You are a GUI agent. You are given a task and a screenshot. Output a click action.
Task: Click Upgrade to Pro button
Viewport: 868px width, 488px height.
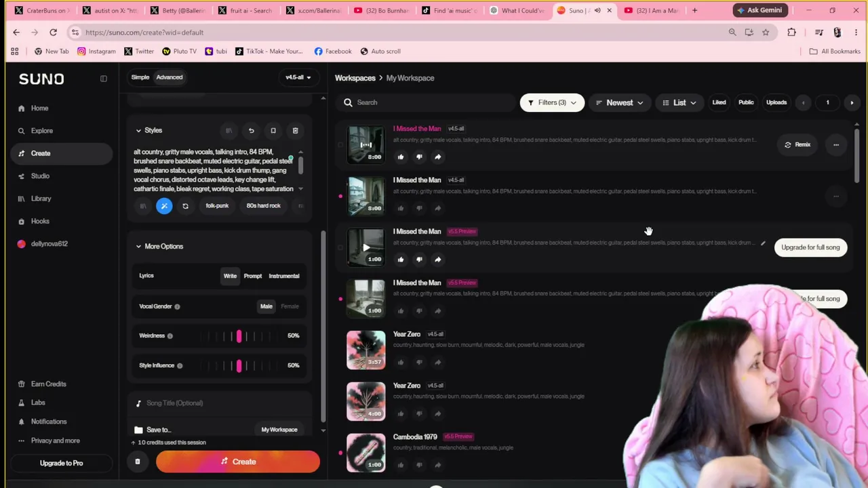point(61,463)
